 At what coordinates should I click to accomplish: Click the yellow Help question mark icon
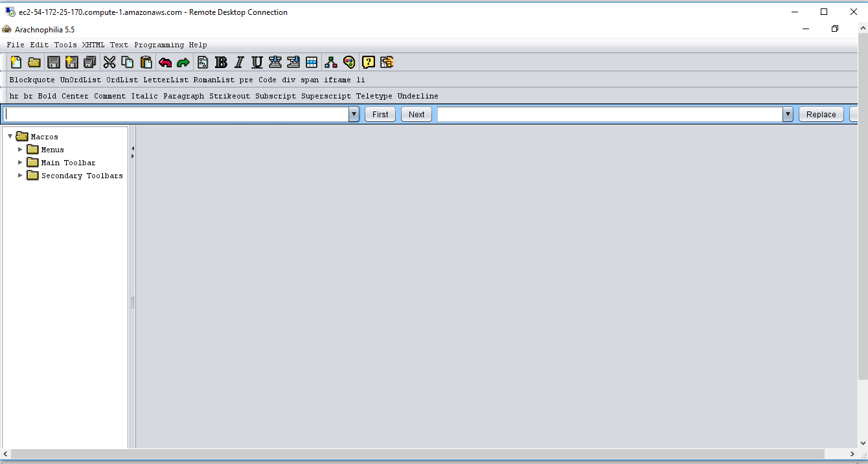click(369, 62)
